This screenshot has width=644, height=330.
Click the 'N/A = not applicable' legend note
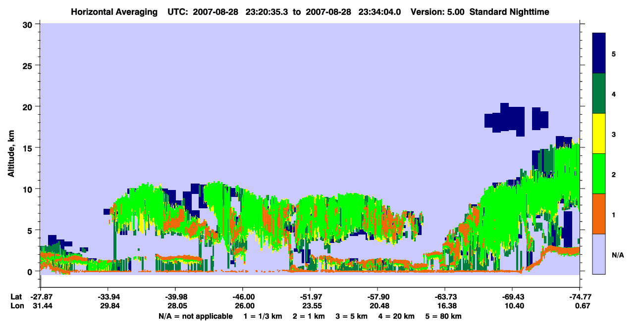[x=196, y=316]
